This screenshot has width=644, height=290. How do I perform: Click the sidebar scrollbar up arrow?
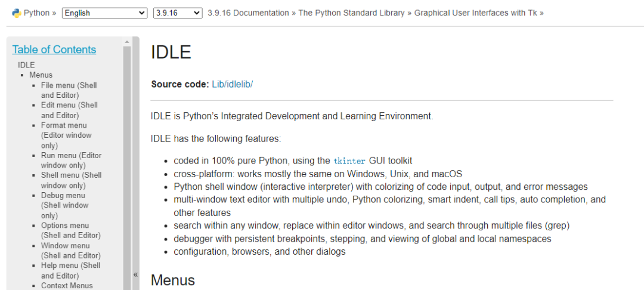pyautogui.click(x=127, y=42)
